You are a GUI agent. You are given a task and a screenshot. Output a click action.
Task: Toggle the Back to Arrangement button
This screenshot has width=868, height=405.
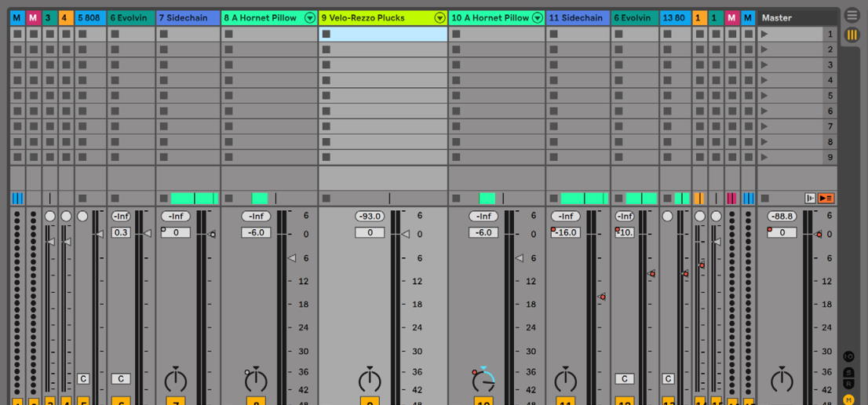click(826, 199)
